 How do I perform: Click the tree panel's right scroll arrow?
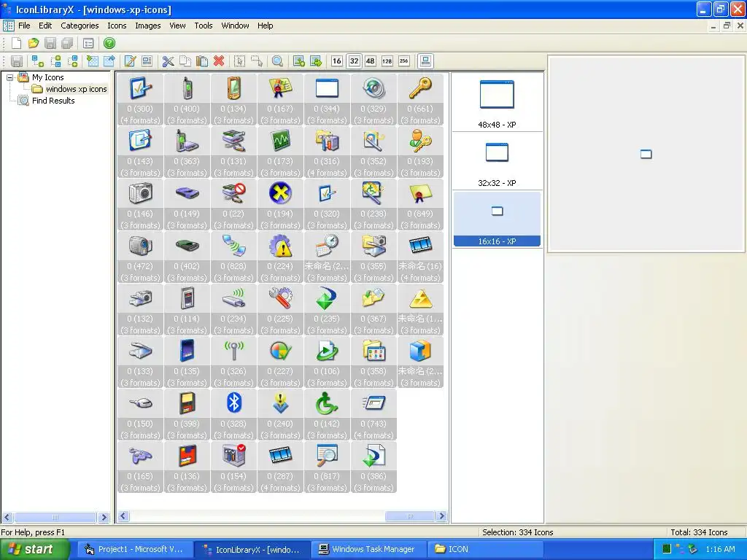point(104,517)
